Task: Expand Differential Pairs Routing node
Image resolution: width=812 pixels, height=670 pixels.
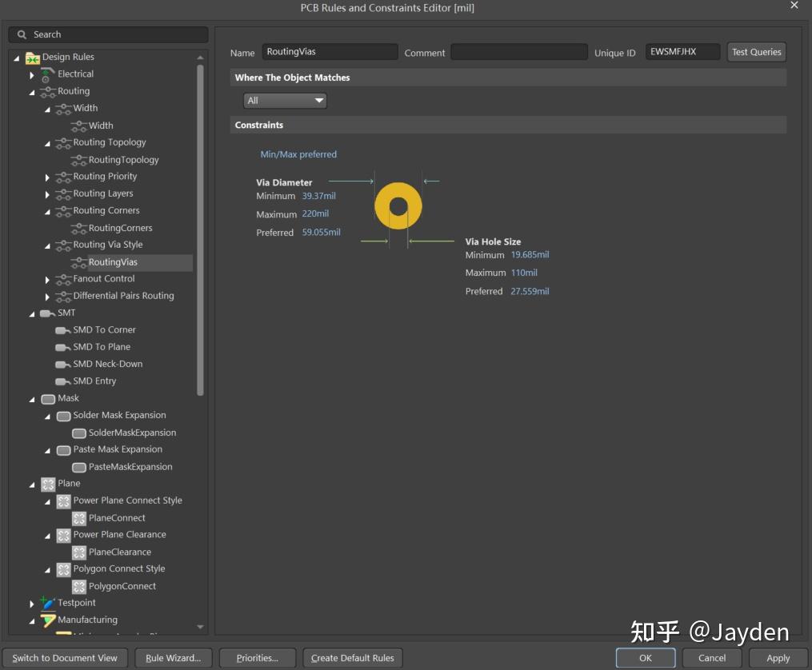Action: [x=47, y=297]
